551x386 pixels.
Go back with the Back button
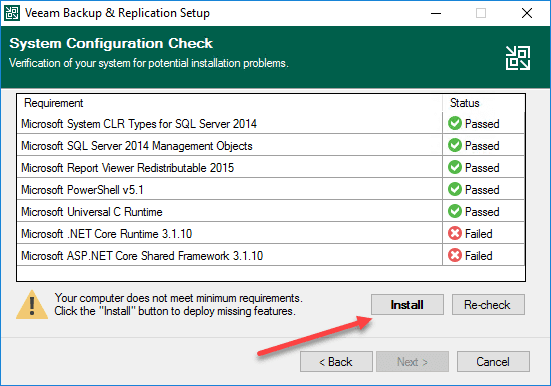(x=336, y=361)
